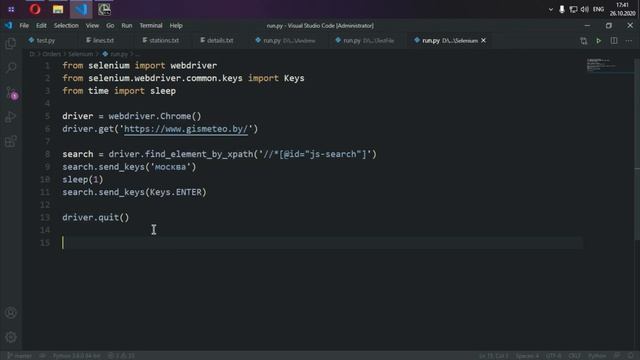
Task: Open the Edit menu
Action: coord(41,25)
